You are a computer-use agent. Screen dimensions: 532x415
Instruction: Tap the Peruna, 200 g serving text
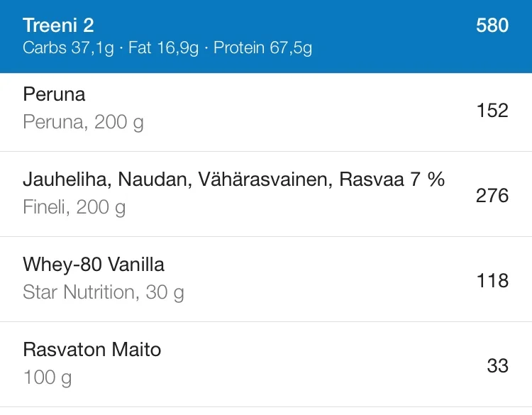[83, 122]
